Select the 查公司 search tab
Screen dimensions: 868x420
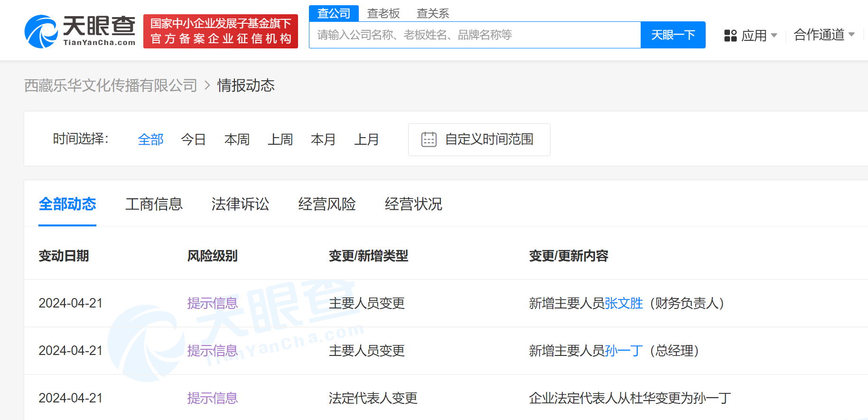[334, 13]
